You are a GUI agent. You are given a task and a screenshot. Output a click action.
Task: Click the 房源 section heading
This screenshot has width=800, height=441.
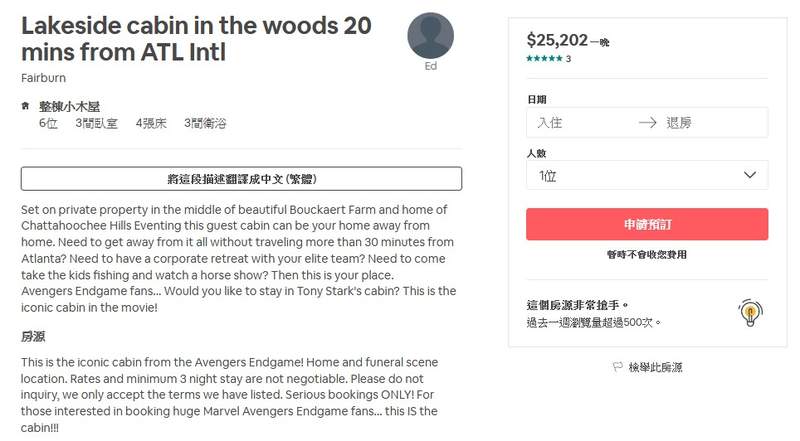33,337
